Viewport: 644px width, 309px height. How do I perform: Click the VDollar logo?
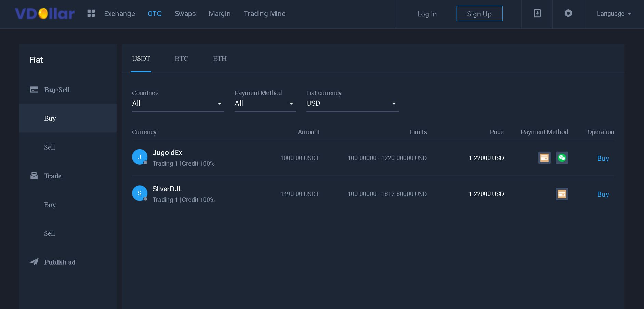click(45, 14)
